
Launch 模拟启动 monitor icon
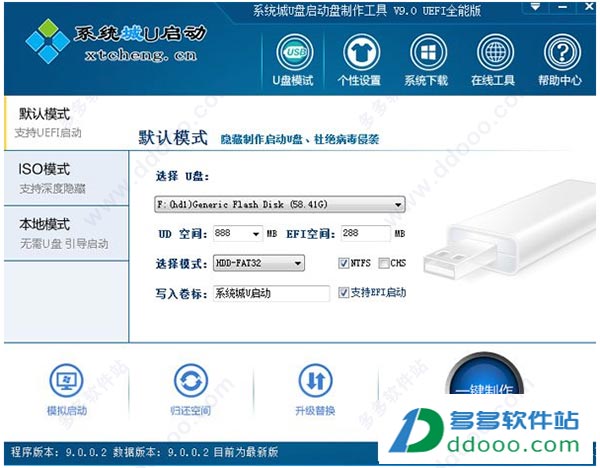point(67,381)
